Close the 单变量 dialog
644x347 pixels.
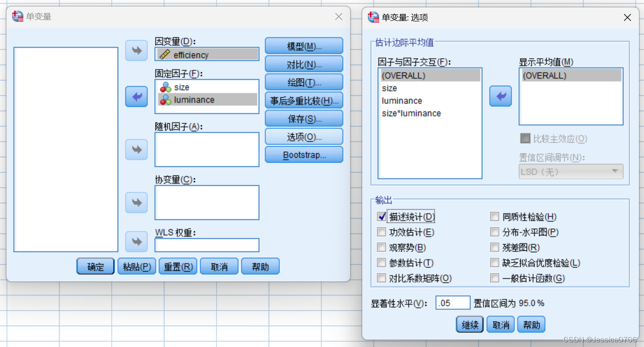(x=339, y=16)
